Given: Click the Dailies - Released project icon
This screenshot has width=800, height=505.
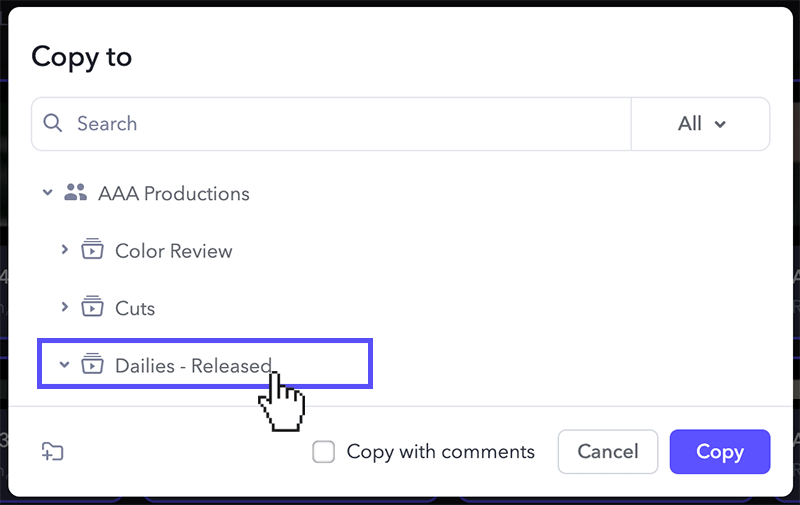Looking at the screenshot, I should pyautogui.click(x=92, y=364).
